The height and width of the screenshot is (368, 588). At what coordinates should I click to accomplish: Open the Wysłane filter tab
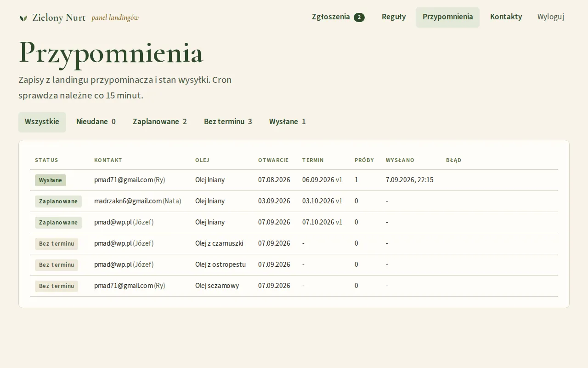288,122
